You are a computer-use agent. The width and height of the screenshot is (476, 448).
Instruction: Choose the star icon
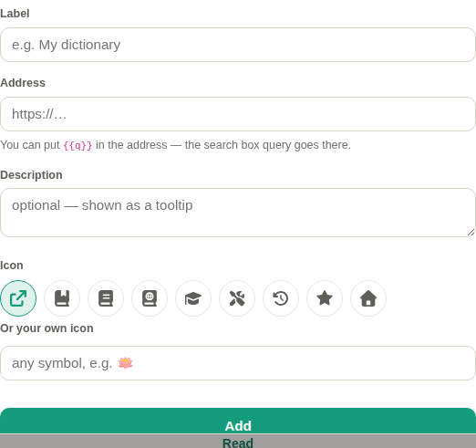click(x=325, y=298)
